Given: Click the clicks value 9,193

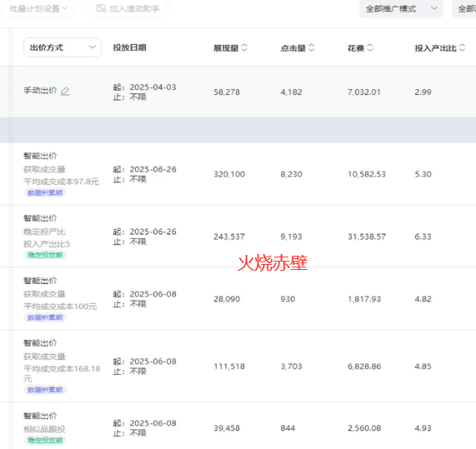Looking at the screenshot, I should (292, 237).
